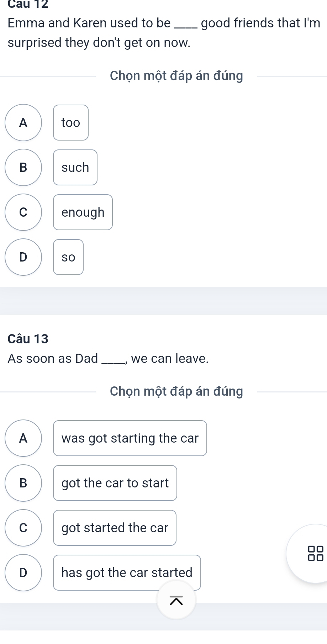Choose "has got the car started"
The image size is (327, 644).
point(127,572)
